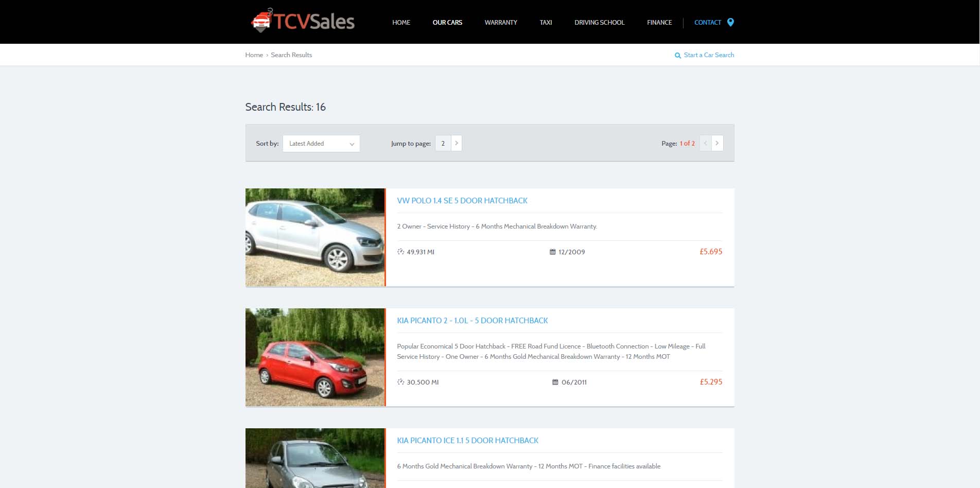Click the 49,931 MI mileage text

coord(421,252)
